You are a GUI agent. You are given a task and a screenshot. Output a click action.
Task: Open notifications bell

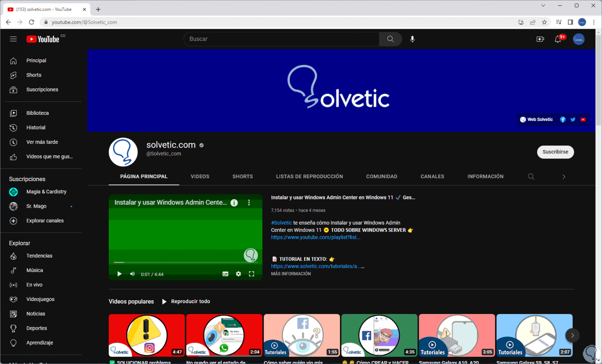pos(558,39)
